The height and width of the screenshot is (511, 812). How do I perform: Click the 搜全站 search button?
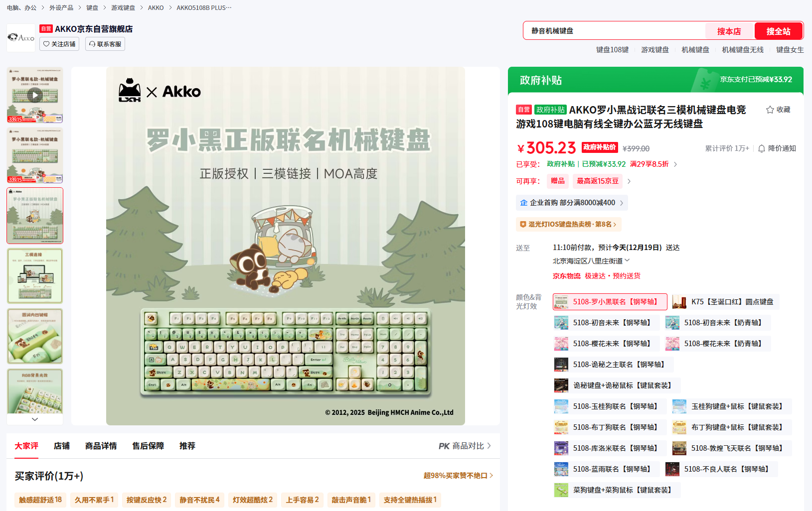point(778,31)
